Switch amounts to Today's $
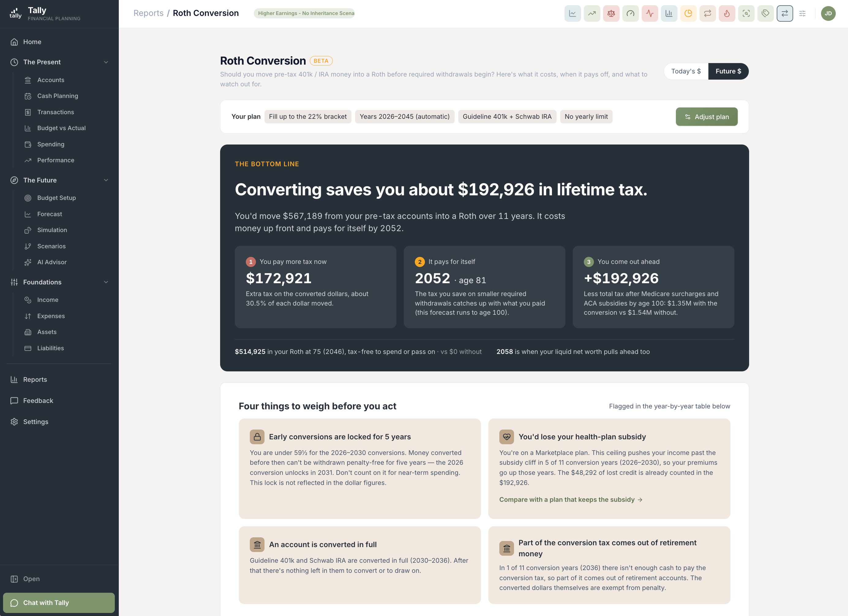Viewport: 848px width, 616px height. click(686, 71)
